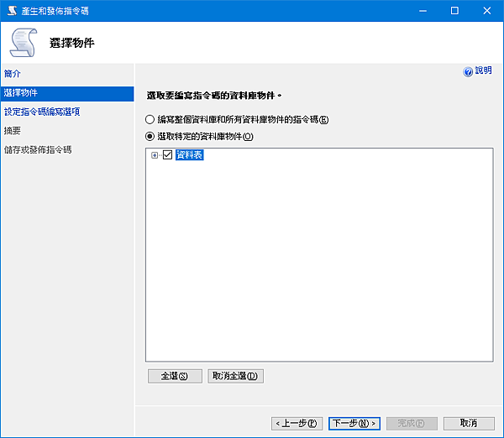The image size is (504, 438).
Task: Click the script scroll icon in title bar
Action: click(x=12, y=11)
